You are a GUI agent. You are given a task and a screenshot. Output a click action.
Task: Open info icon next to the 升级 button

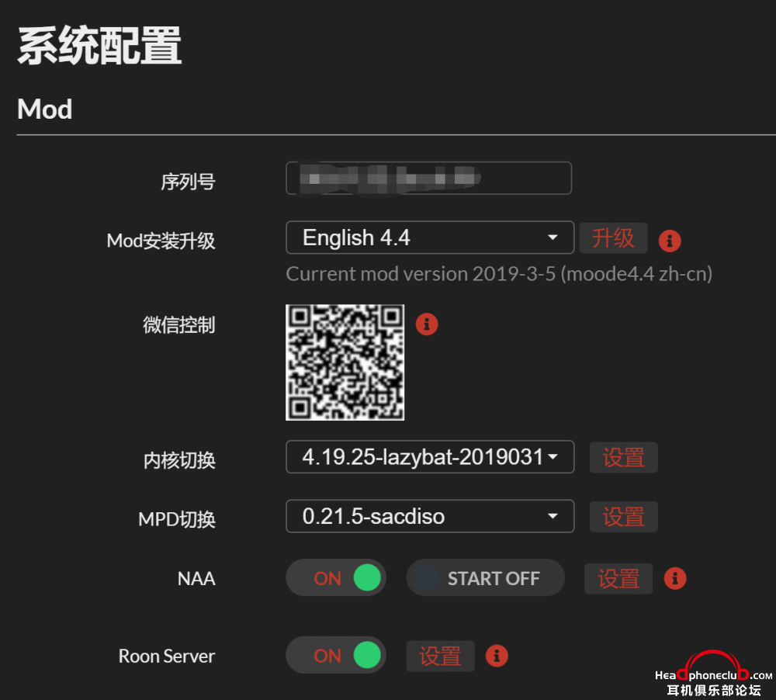point(670,241)
